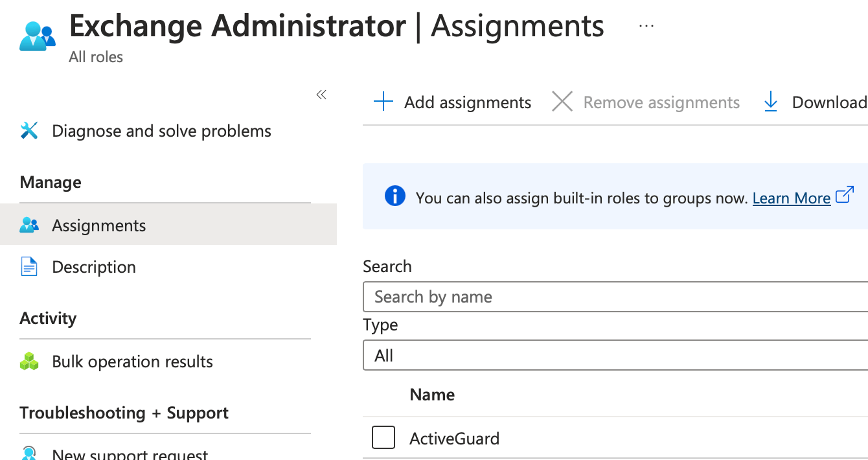Click the New support request headset icon
Image resolution: width=868 pixels, height=460 pixels.
pyautogui.click(x=30, y=454)
